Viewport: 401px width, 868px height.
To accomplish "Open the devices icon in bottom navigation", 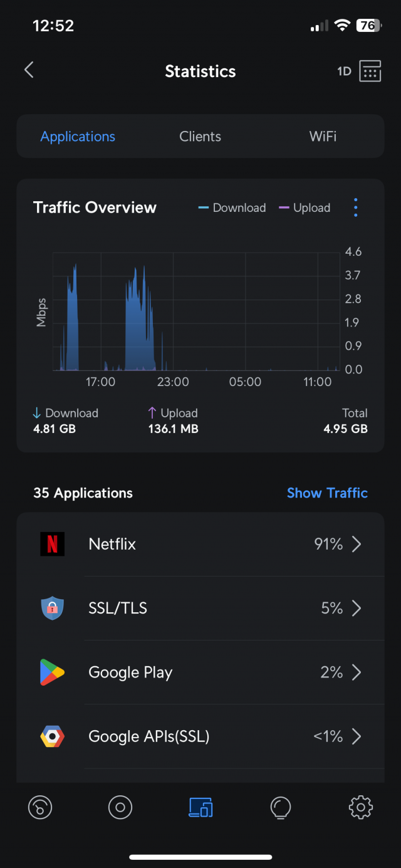I will click(200, 807).
